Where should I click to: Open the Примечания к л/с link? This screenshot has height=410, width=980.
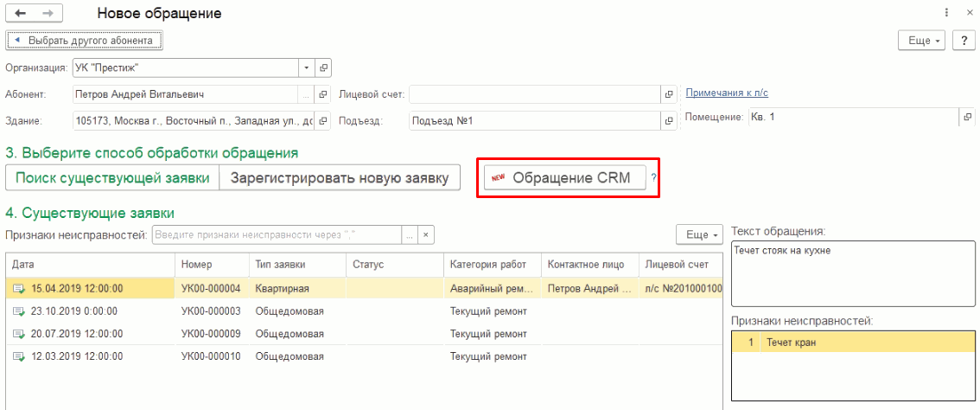click(x=727, y=93)
